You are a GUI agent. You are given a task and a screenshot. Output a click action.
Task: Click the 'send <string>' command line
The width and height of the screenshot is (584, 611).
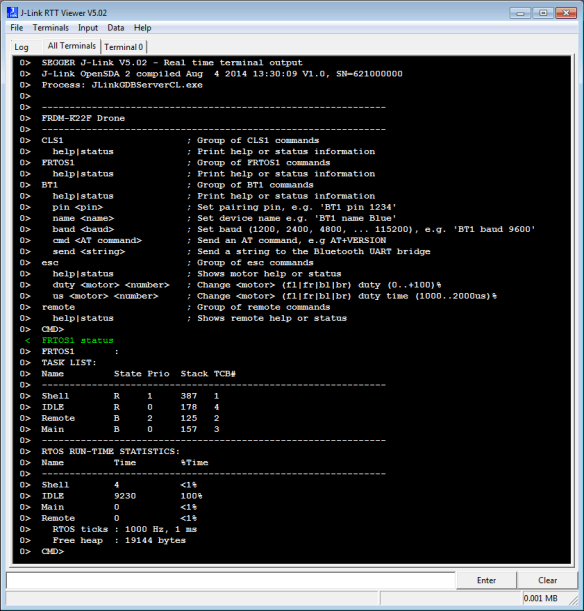coord(241,252)
